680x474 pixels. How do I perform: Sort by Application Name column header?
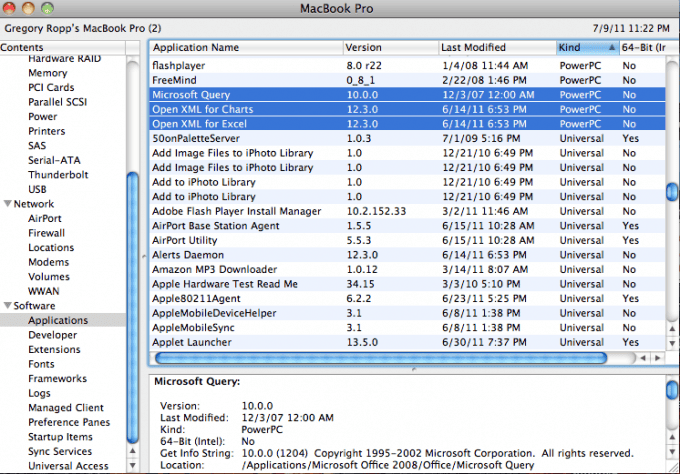(246, 47)
